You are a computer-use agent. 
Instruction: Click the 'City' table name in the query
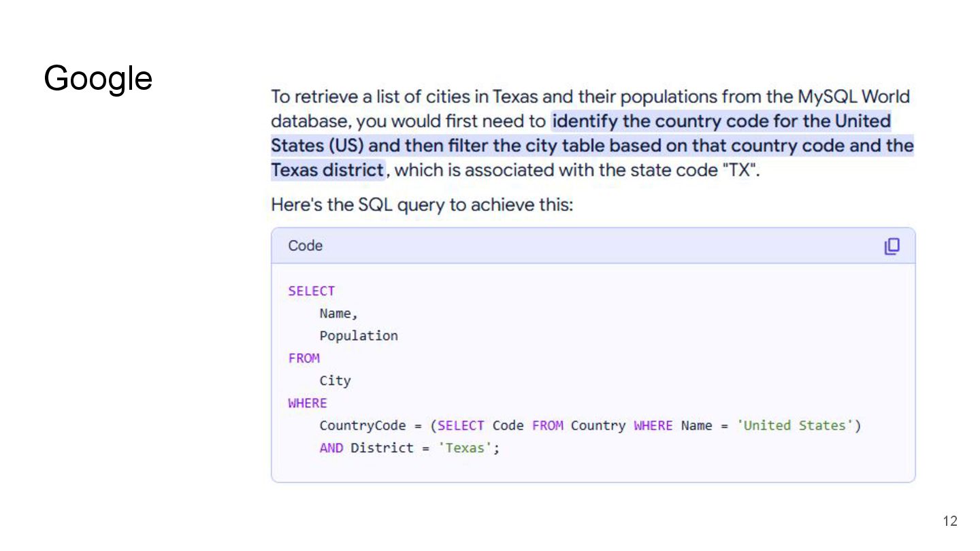pyautogui.click(x=335, y=381)
